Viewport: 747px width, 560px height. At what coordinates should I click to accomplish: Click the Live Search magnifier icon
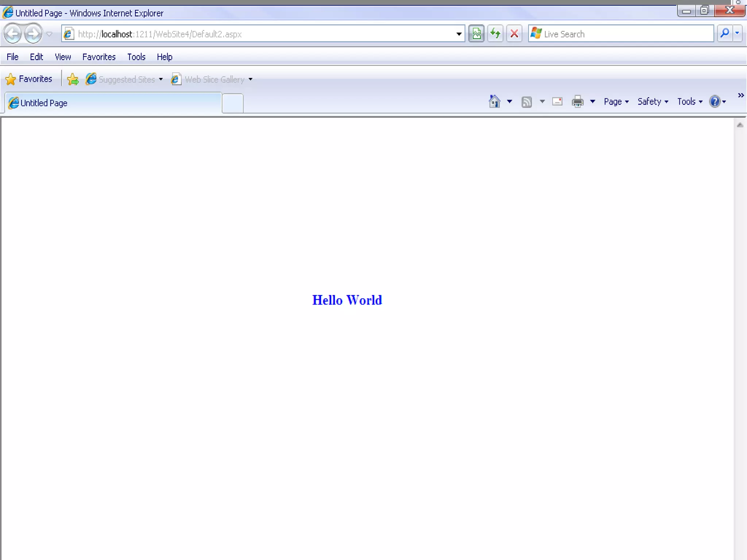[x=725, y=34]
